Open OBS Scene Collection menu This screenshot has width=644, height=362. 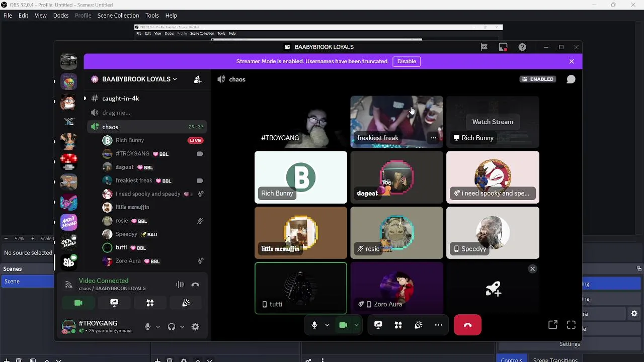[x=118, y=16]
